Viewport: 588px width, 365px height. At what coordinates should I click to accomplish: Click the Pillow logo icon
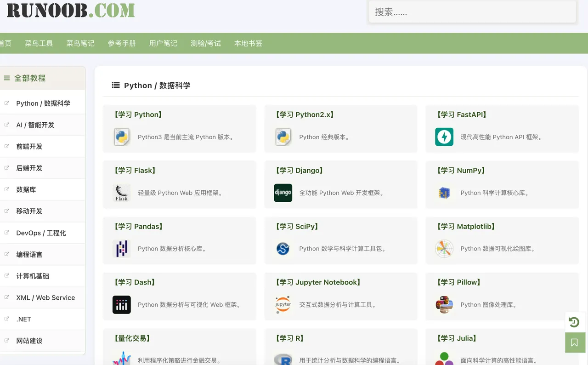[x=444, y=305]
